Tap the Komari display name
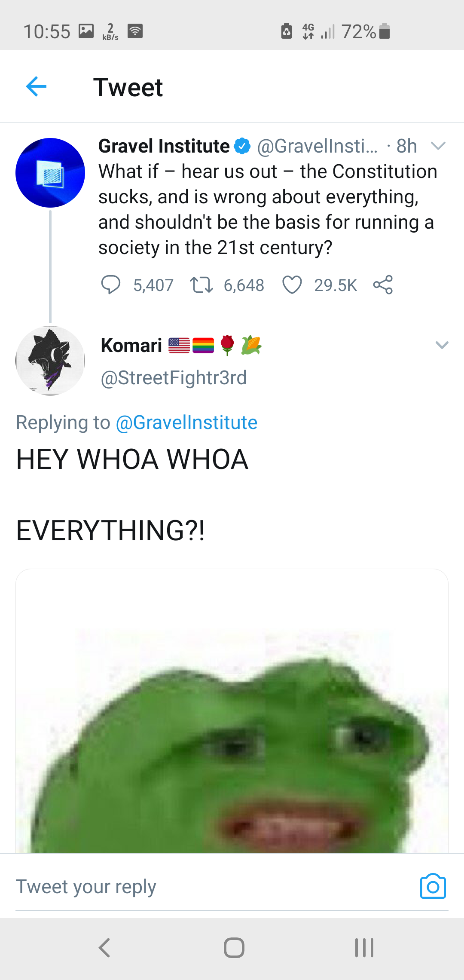This screenshot has height=980, width=464. pyautogui.click(x=131, y=346)
